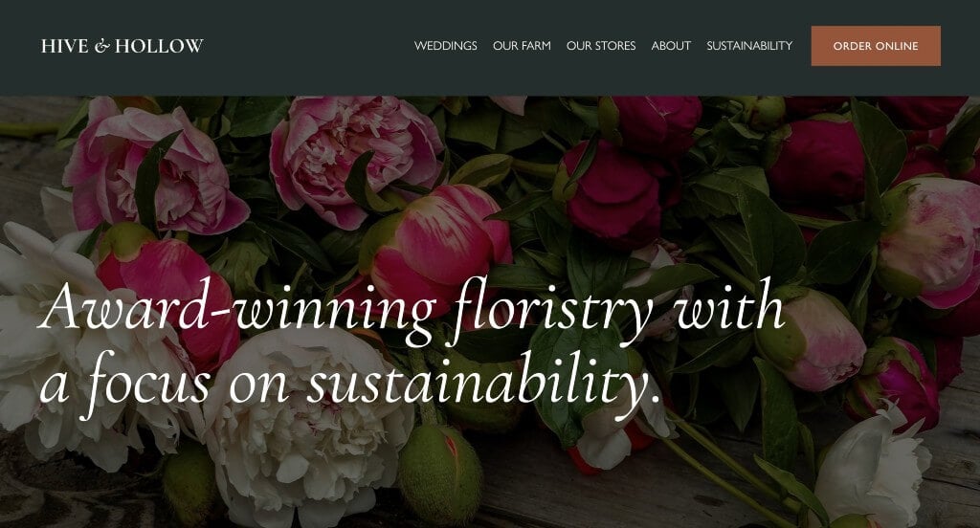980x528 pixels.
Task: Click the Hive & Hollow logo
Action: pyautogui.click(x=122, y=46)
